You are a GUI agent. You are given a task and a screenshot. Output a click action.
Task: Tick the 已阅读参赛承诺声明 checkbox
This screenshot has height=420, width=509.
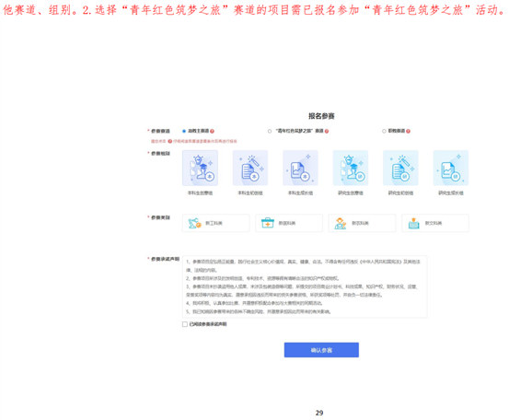click(185, 324)
